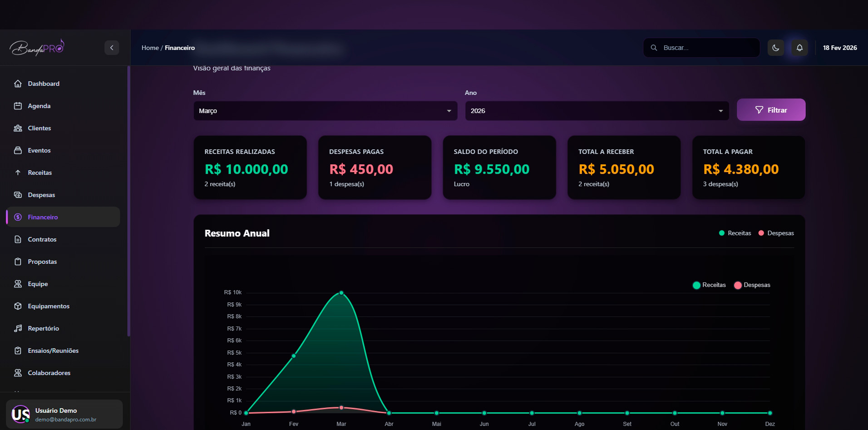Viewport: 868px width, 430px height.
Task: Click the BandaPRO logo
Action: point(37,47)
